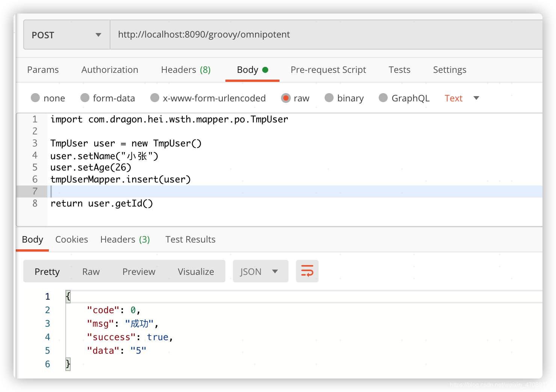Click the request URL field
556x392 pixels.
[x=326, y=35]
